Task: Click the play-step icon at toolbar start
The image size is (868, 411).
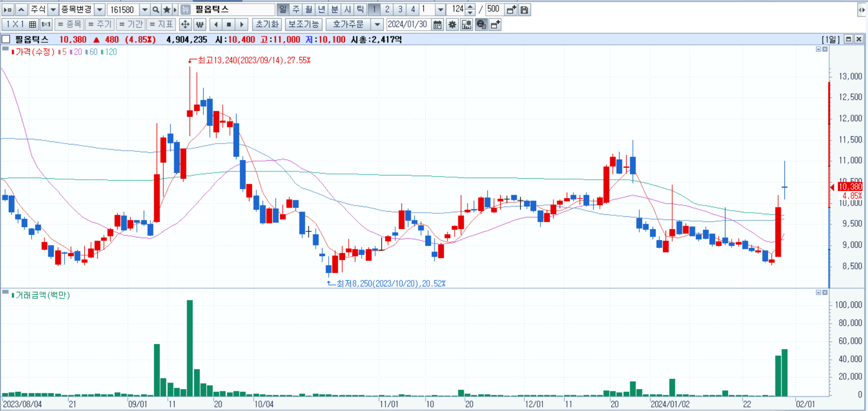Action: click(8, 9)
